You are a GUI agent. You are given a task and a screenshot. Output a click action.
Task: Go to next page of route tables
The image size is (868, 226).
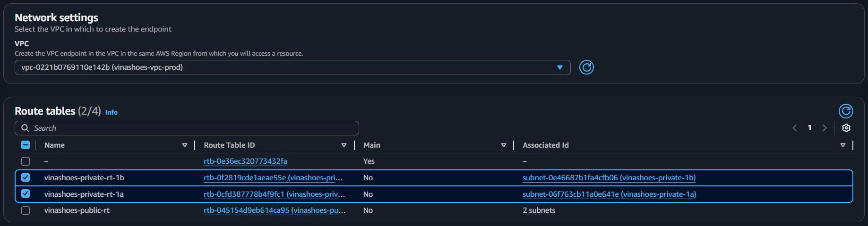[x=825, y=128]
